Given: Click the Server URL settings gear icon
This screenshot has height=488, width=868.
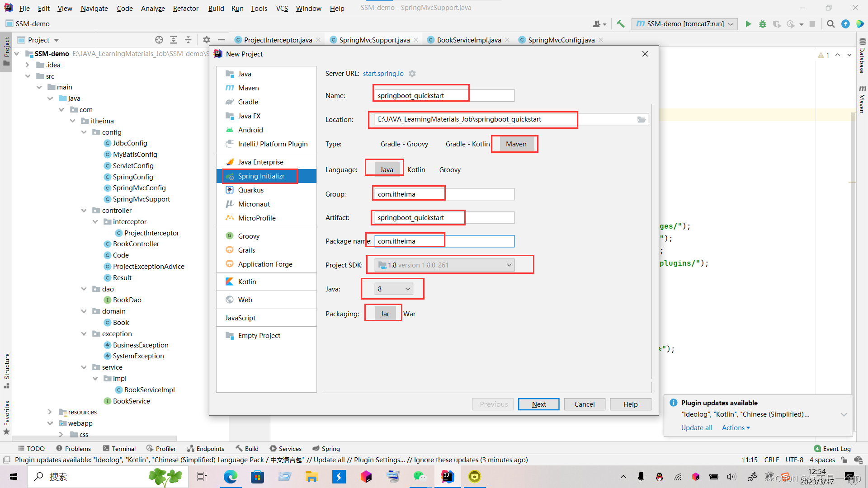Looking at the screenshot, I should [412, 74].
